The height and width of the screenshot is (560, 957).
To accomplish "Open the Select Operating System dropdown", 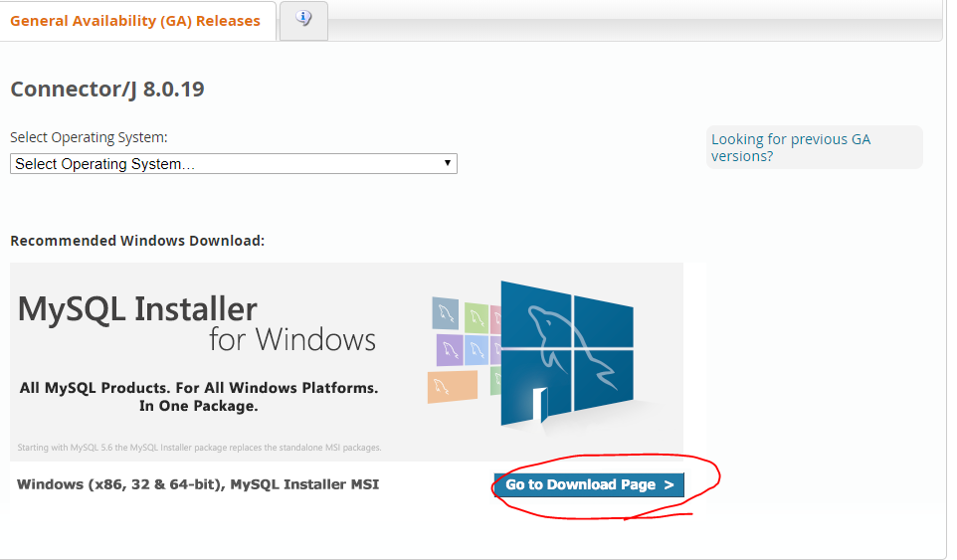I will click(234, 163).
